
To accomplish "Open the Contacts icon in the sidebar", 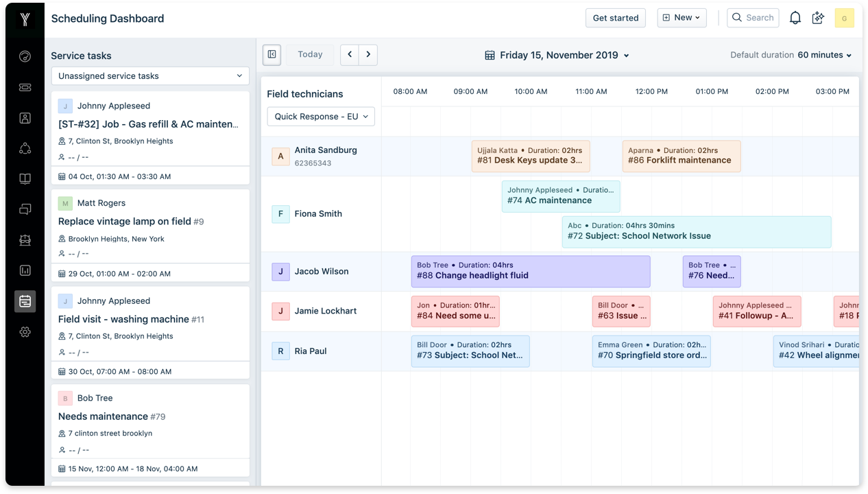I will [25, 117].
